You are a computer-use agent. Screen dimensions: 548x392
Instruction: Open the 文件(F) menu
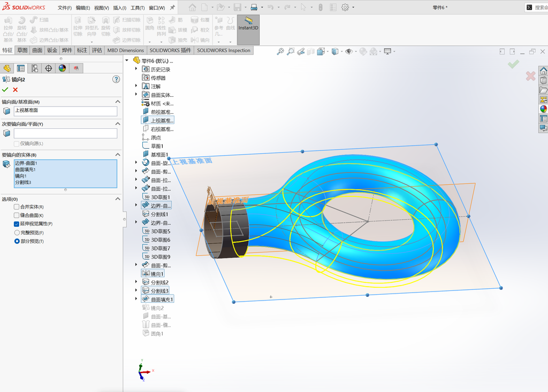(x=65, y=7)
